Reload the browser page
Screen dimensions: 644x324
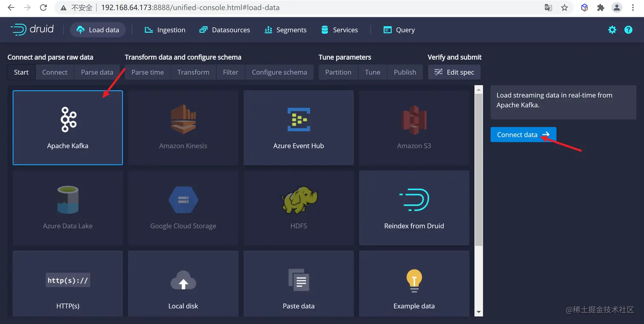pyautogui.click(x=43, y=8)
